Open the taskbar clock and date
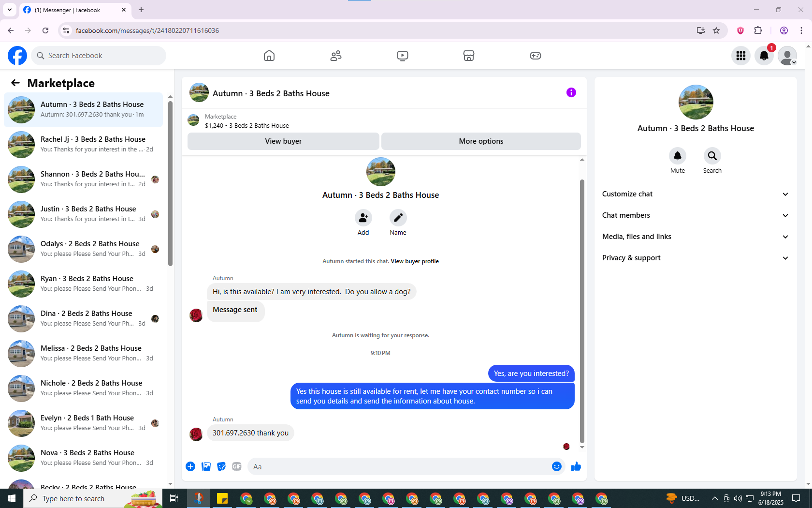 coord(771,498)
